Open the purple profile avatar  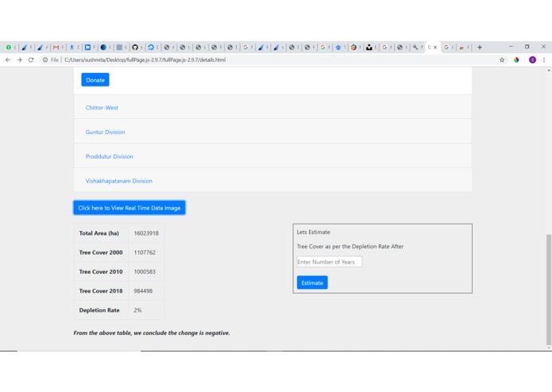(532, 60)
